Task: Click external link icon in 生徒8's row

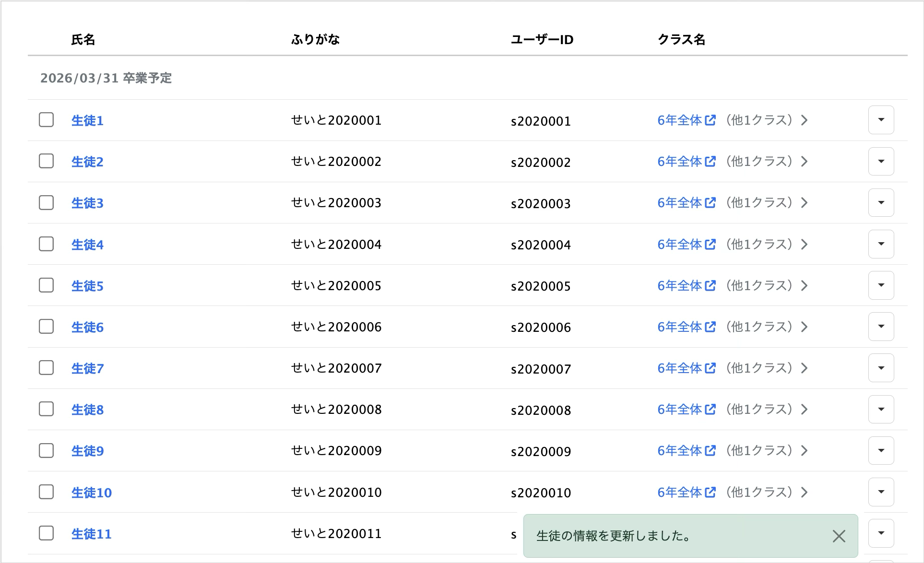Action: [x=710, y=409]
